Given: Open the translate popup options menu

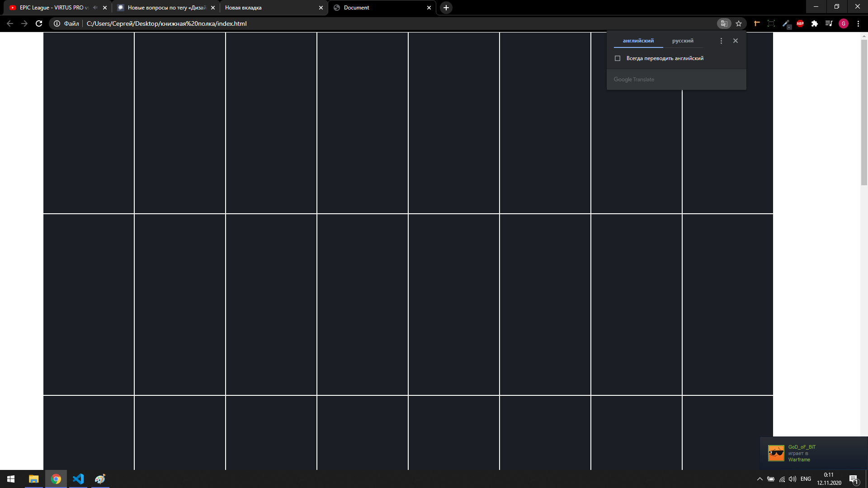Looking at the screenshot, I should [x=721, y=41].
